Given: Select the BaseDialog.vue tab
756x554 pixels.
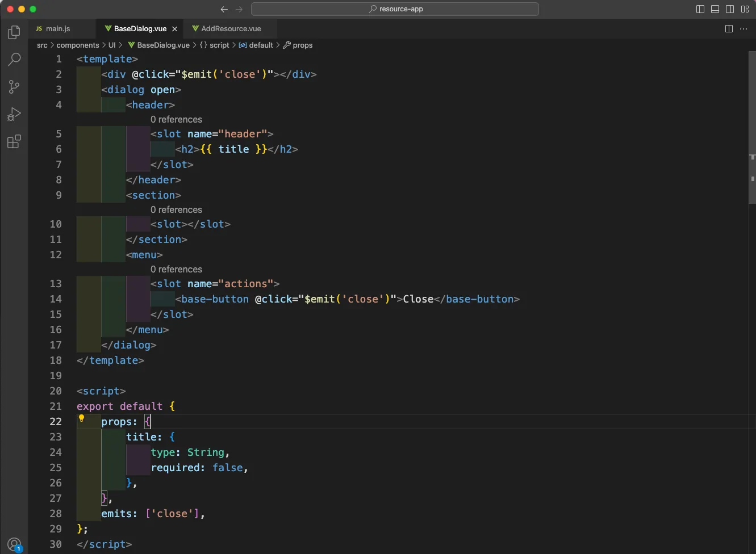Looking at the screenshot, I should point(140,28).
